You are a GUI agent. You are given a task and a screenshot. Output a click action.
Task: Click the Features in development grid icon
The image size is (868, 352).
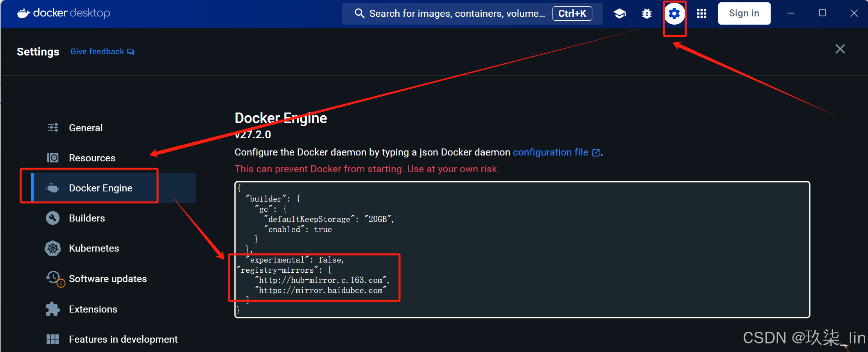[x=53, y=339]
